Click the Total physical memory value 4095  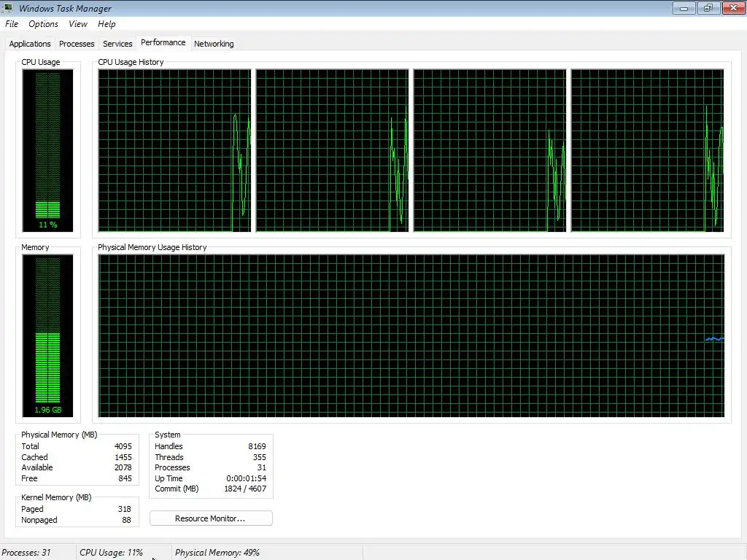123,446
